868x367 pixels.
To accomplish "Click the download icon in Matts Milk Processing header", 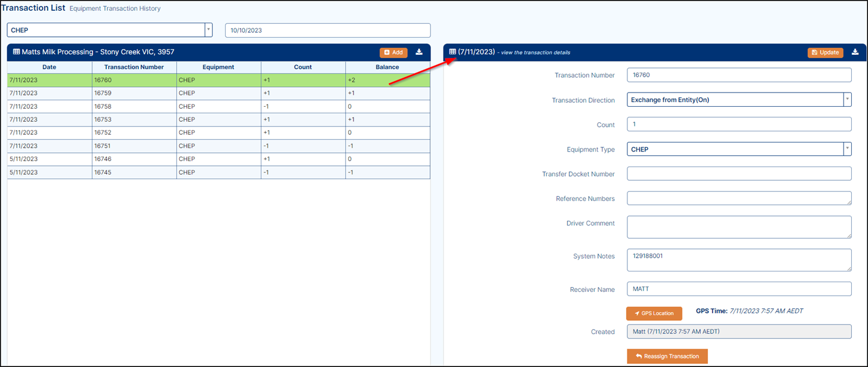I will point(419,53).
